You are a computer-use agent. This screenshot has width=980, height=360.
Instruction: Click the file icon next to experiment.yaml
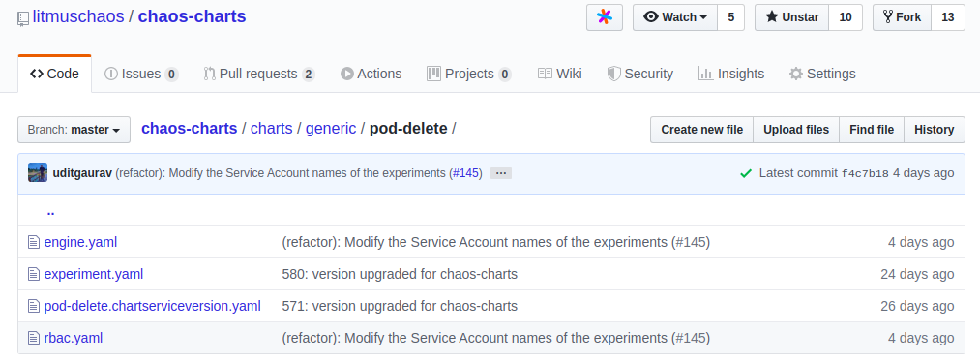point(34,274)
